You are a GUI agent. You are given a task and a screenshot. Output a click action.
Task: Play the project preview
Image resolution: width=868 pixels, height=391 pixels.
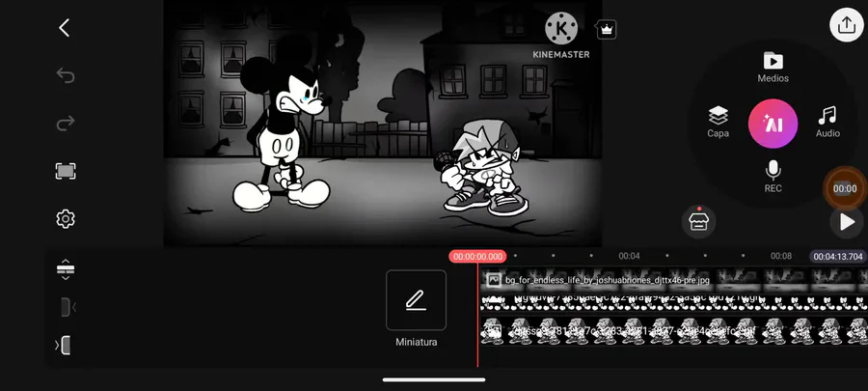(x=847, y=222)
